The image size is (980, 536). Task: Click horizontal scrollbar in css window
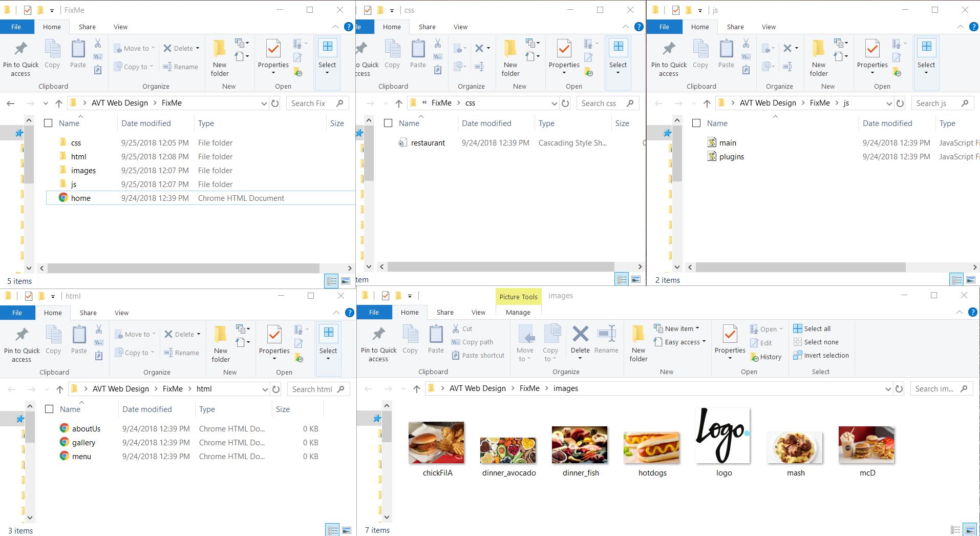coord(501,267)
